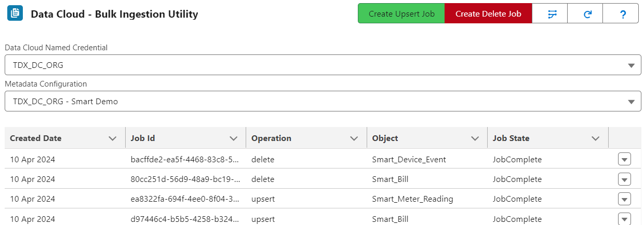Open the Metadata Configuration dropdown
Screen dimensions: 644x225
[322, 101]
